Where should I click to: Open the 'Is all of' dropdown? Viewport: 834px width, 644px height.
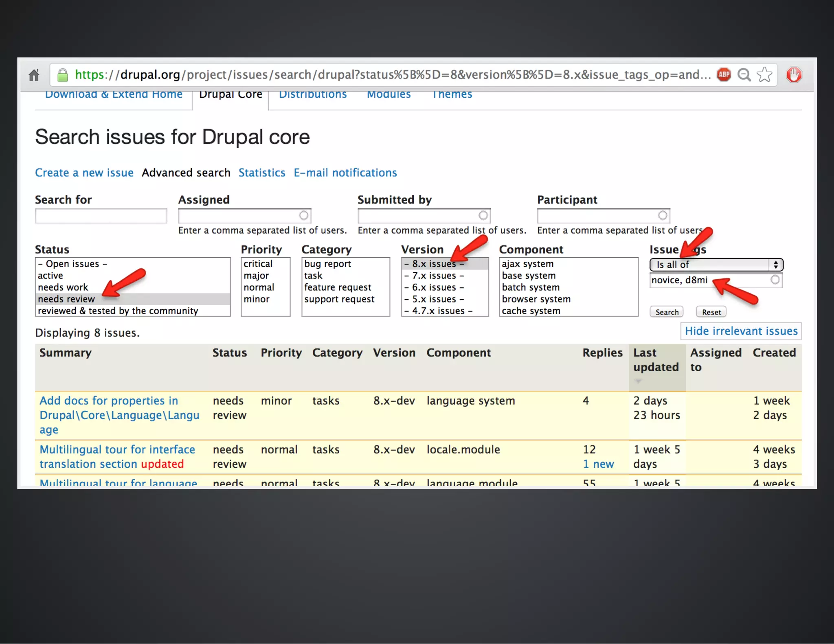pos(716,265)
